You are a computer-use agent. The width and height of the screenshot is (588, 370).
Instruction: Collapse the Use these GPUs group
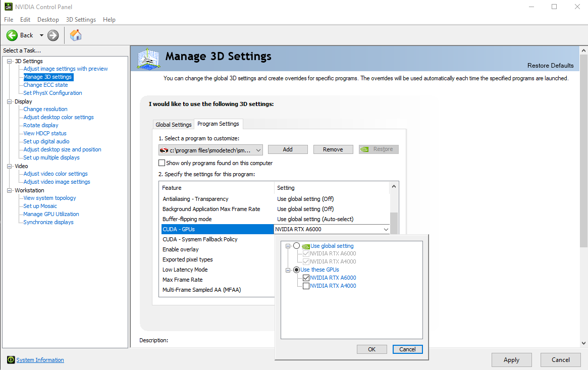pyautogui.click(x=288, y=270)
